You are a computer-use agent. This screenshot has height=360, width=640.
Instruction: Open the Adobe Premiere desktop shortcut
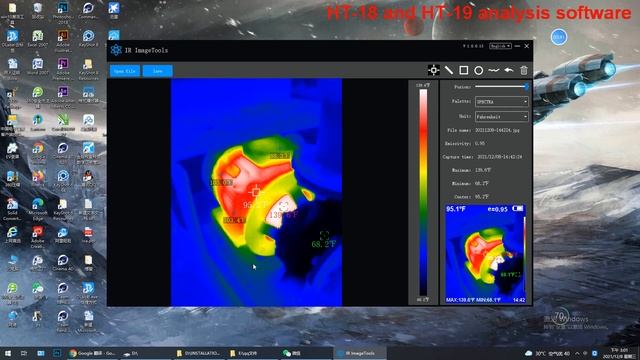coord(63,68)
